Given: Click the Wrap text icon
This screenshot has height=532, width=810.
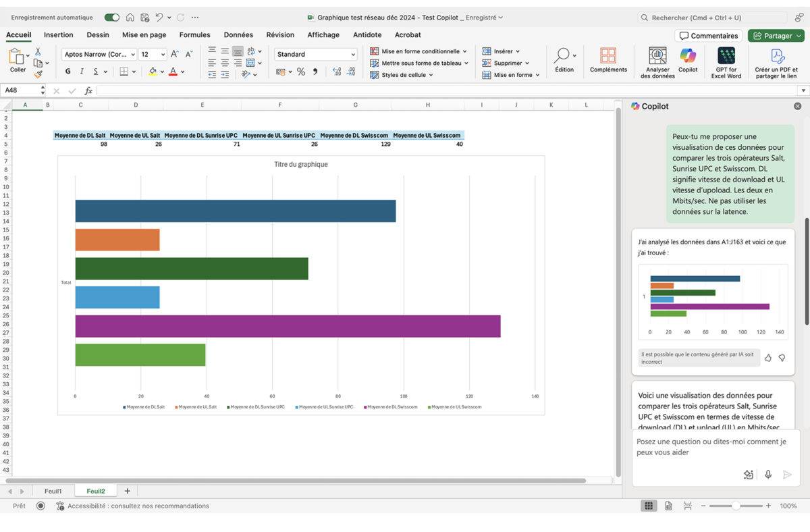Looking at the screenshot, I should tap(251, 51).
